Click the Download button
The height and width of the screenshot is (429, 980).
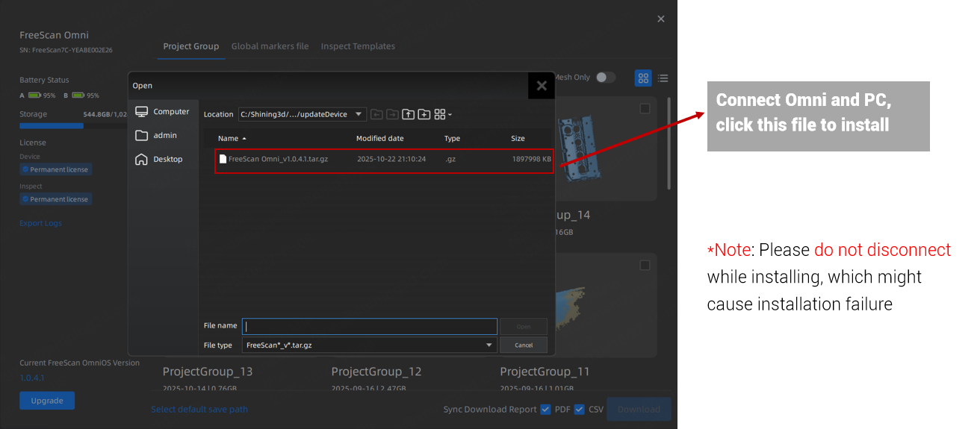pyautogui.click(x=639, y=409)
